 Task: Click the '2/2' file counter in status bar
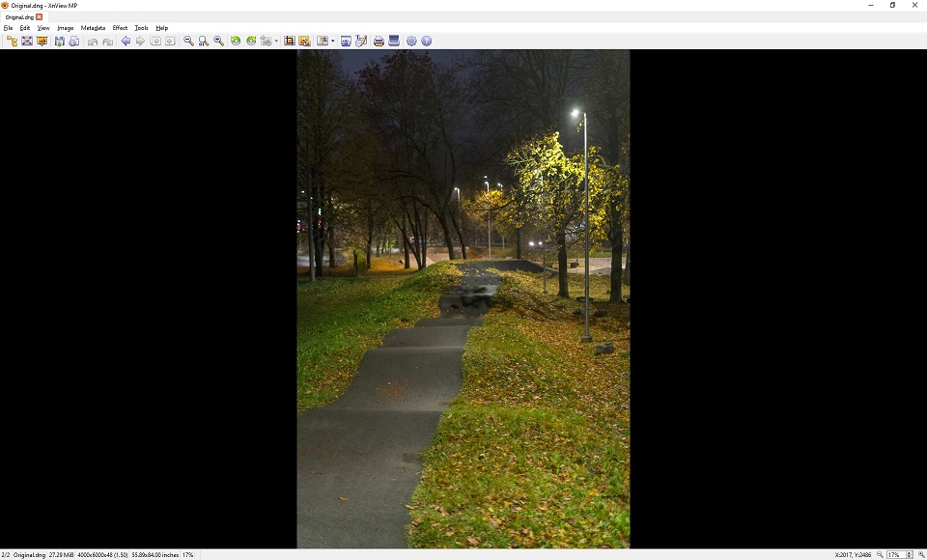coord(6,555)
